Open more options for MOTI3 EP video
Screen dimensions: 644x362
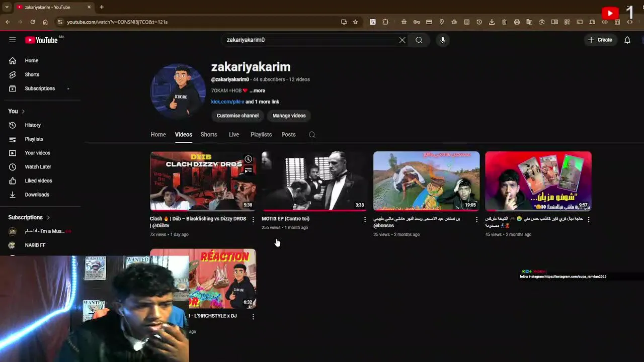(365, 219)
